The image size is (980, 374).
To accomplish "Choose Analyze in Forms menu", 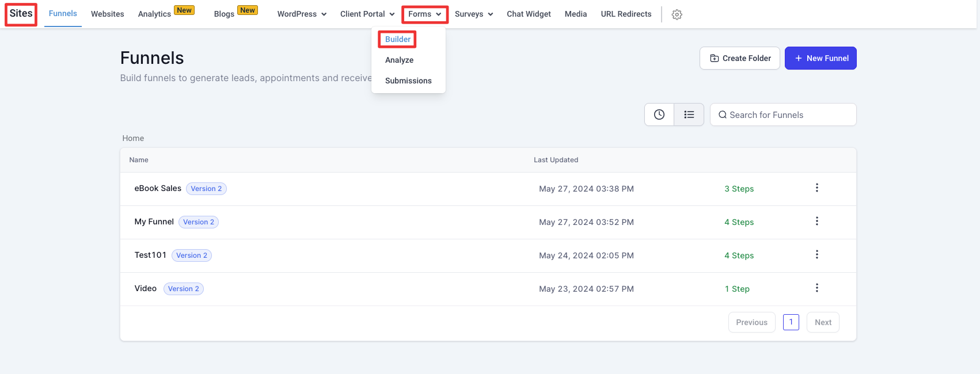I will click(399, 60).
